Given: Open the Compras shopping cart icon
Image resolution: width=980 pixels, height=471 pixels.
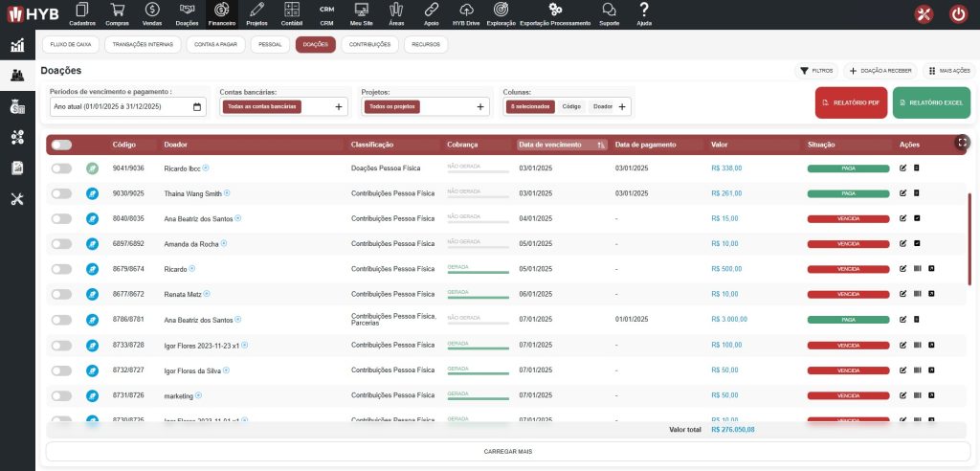Looking at the screenshot, I should (x=118, y=12).
